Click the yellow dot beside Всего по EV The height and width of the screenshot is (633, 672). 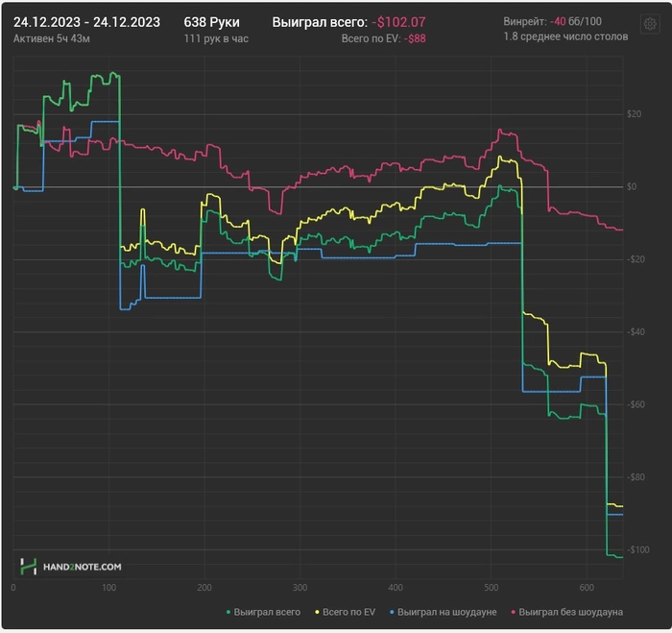point(316,611)
